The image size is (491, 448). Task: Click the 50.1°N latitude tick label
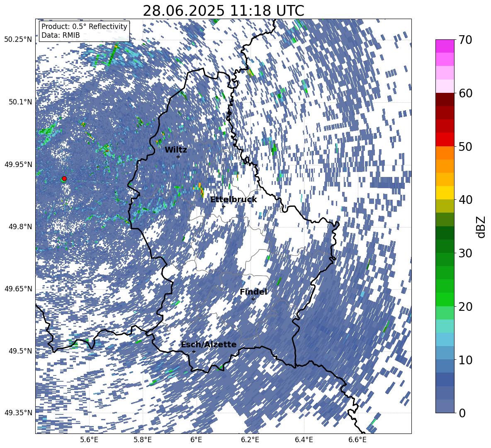coord(20,102)
